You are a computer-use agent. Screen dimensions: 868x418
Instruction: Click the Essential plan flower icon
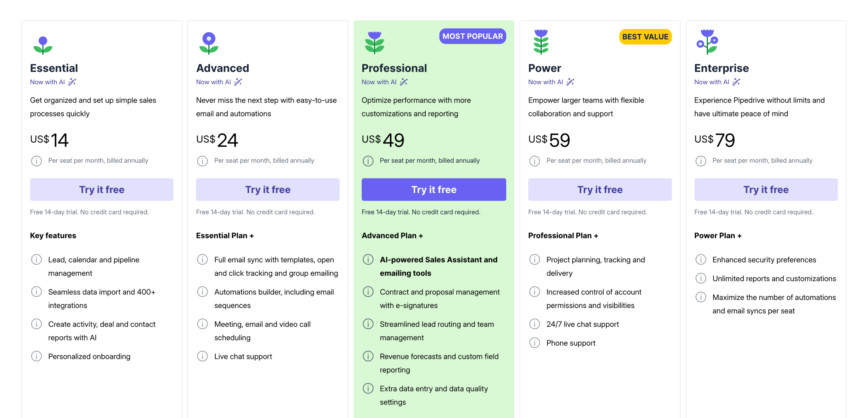(x=43, y=44)
